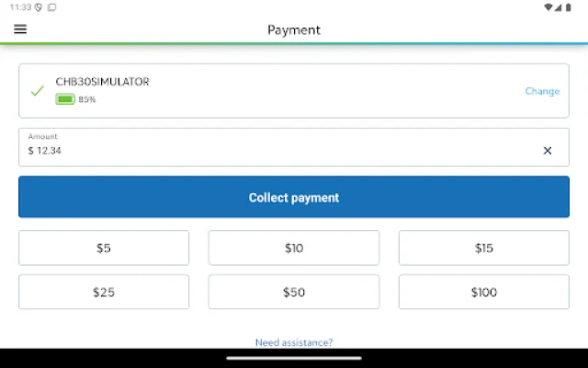Click the CHB30SIMULATOR reader name
Screen dimensions: 588x368
pos(103,82)
